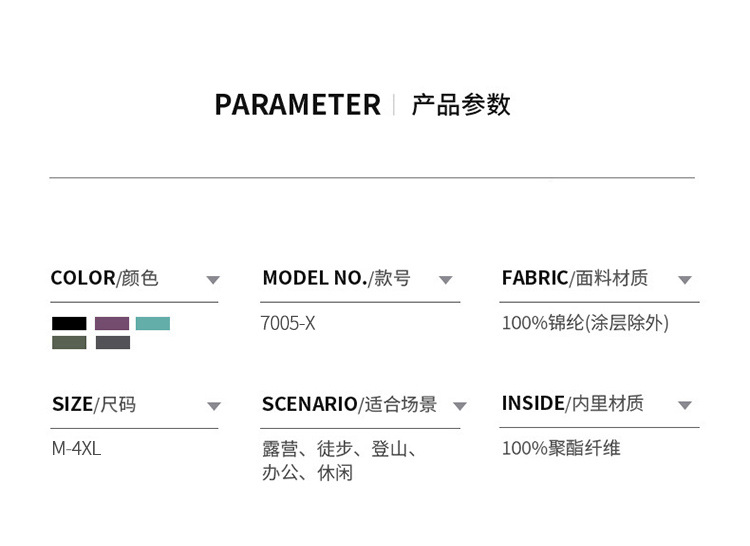Expand the MODEL NO. dropdown arrow

coord(446,280)
